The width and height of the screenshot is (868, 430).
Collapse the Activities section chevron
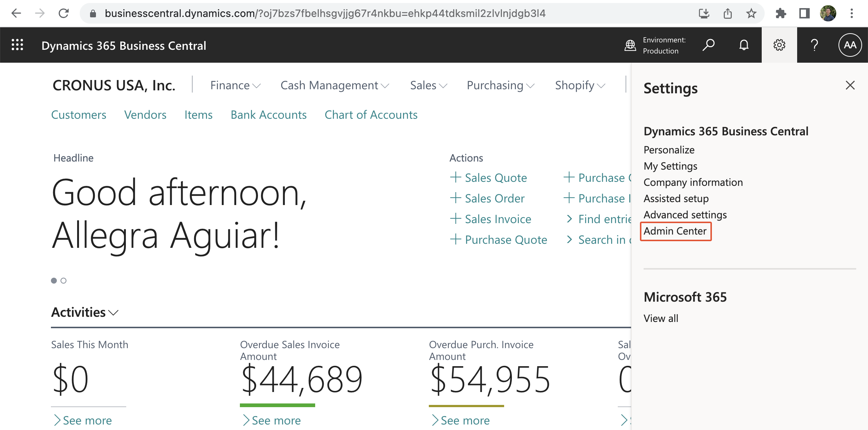pyautogui.click(x=114, y=313)
